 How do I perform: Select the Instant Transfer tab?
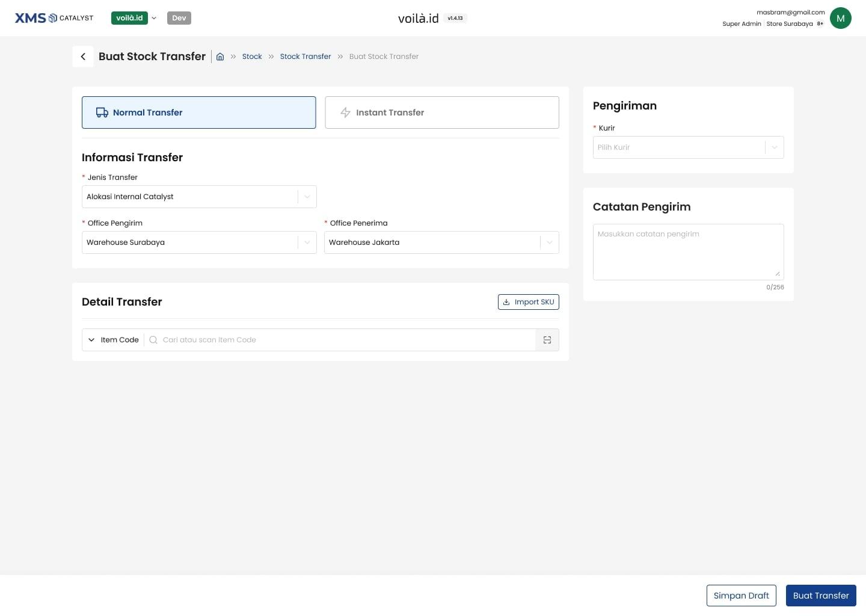click(x=442, y=112)
